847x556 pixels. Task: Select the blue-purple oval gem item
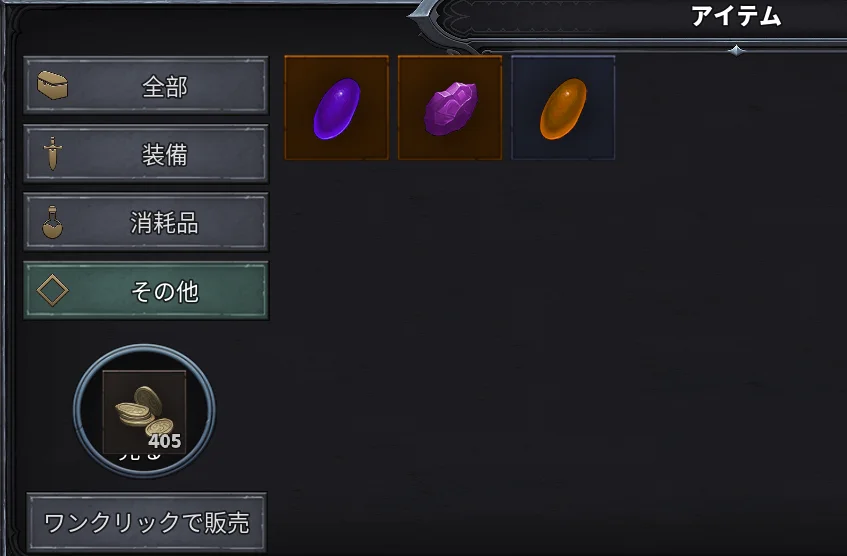click(x=337, y=108)
